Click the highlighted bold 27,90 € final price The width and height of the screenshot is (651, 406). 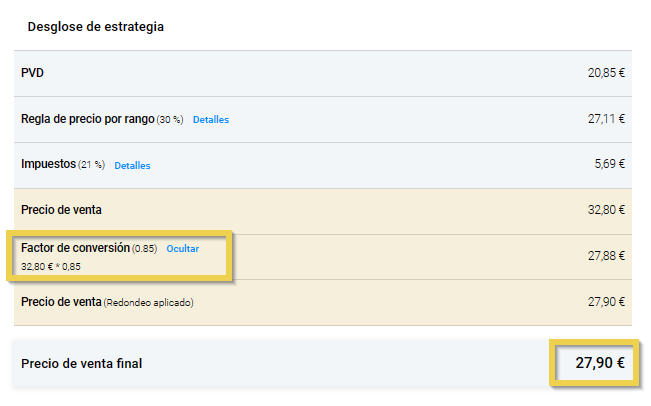600,363
